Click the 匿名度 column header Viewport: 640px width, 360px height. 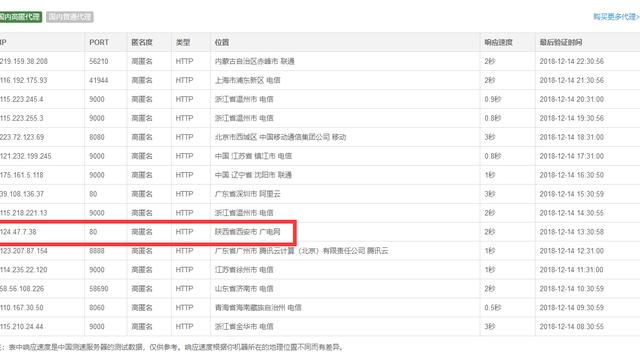(142, 42)
